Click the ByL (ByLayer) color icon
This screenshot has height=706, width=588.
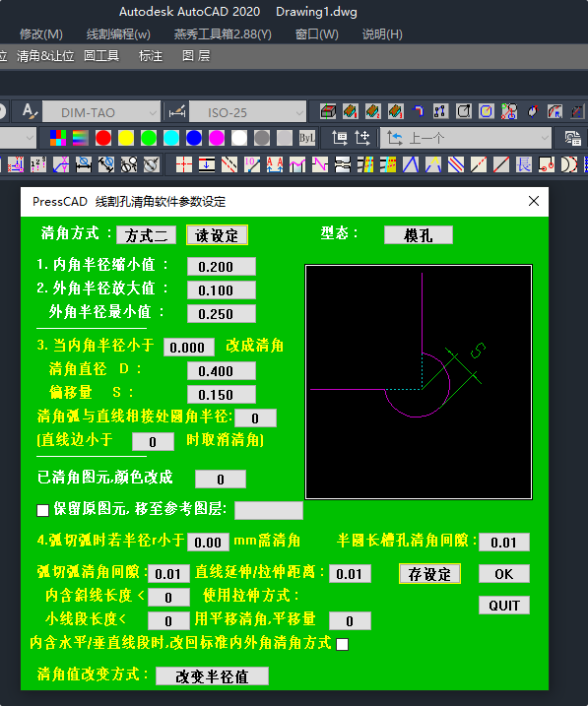[307, 138]
